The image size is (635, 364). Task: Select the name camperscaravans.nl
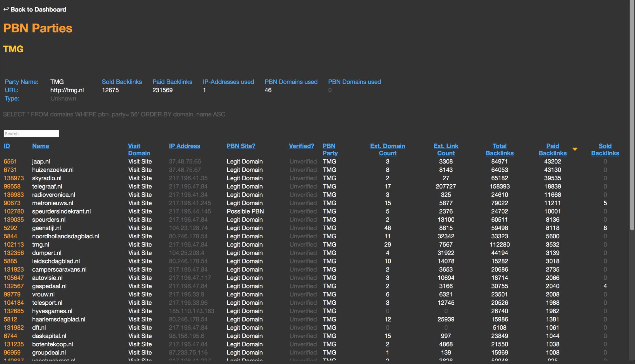point(59,269)
